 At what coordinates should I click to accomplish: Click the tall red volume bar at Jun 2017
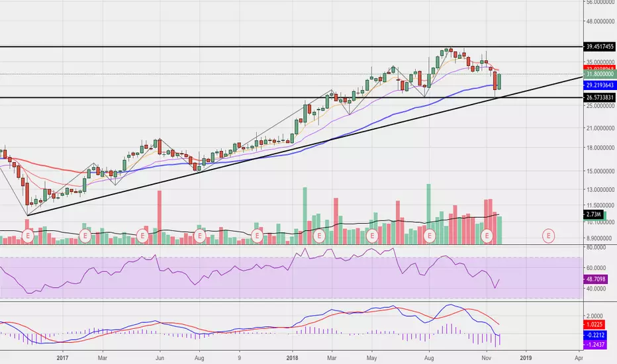pyautogui.click(x=160, y=217)
